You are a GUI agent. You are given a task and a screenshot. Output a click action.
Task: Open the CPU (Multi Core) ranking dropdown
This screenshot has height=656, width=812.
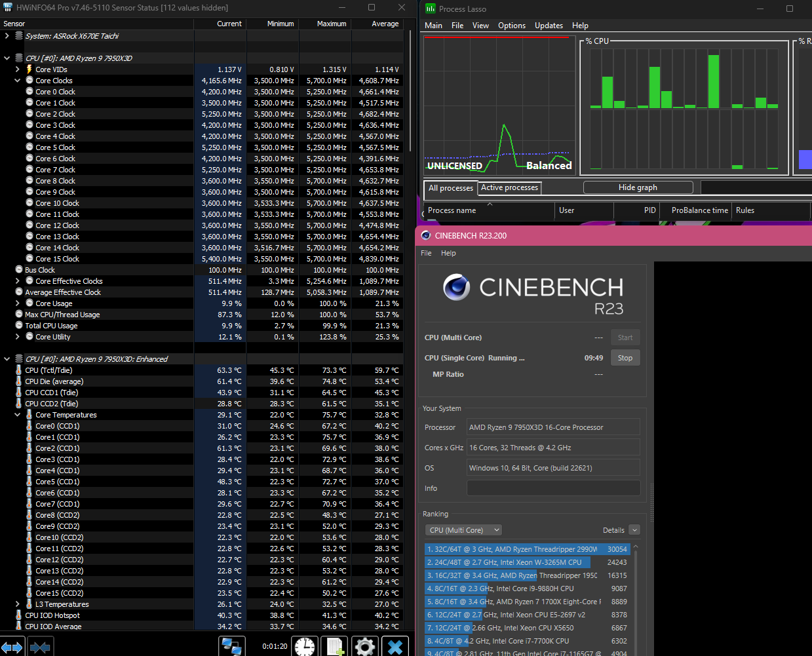coord(463,530)
